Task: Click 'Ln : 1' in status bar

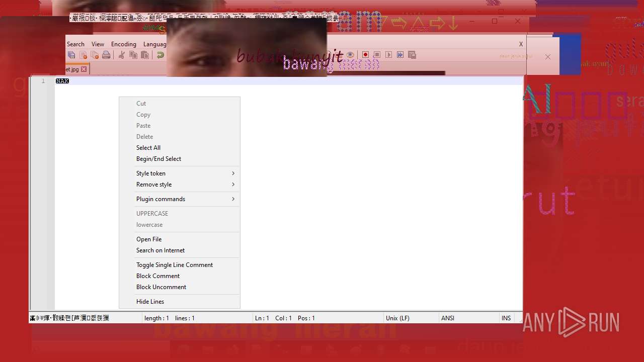Action: coord(262,318)
